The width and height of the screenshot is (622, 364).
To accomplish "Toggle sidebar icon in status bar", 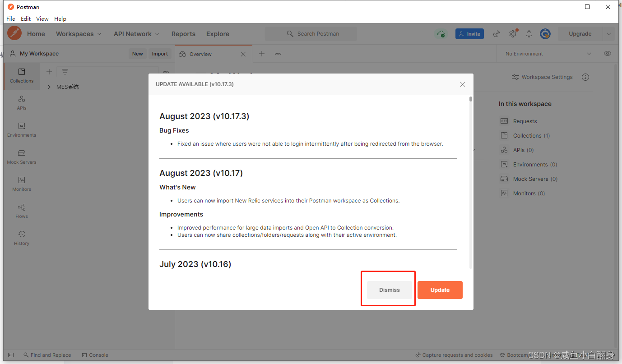I will pos(11,355).
